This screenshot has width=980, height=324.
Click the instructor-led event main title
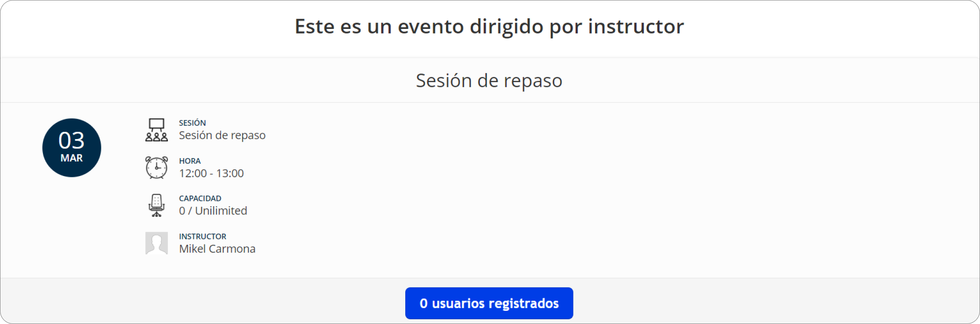coord(489,27)
